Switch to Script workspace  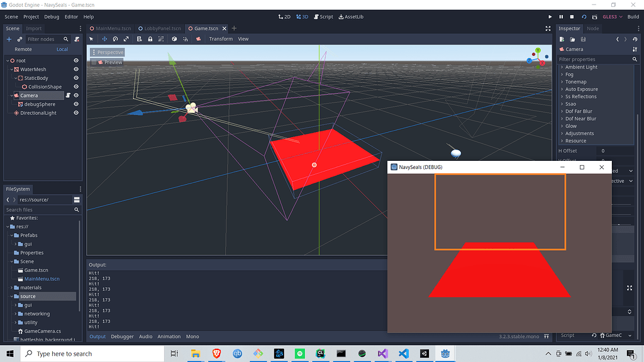pos(323,17)
